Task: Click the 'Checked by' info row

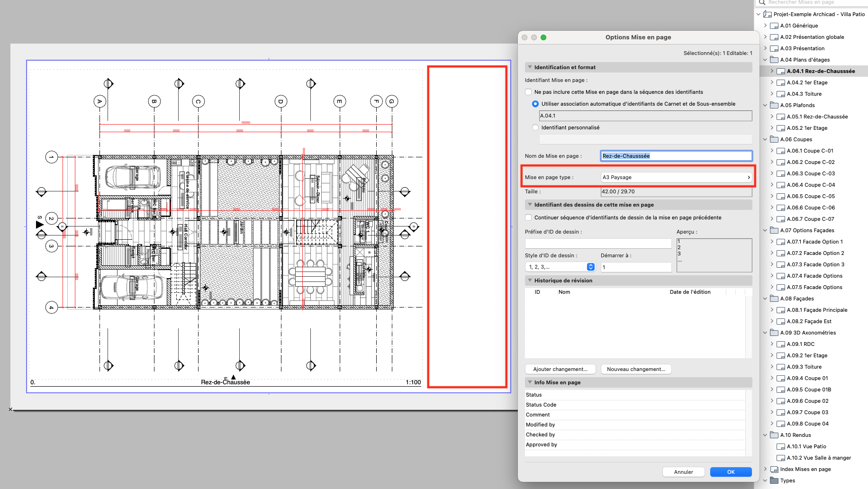Action: click(x=635, y=435)
